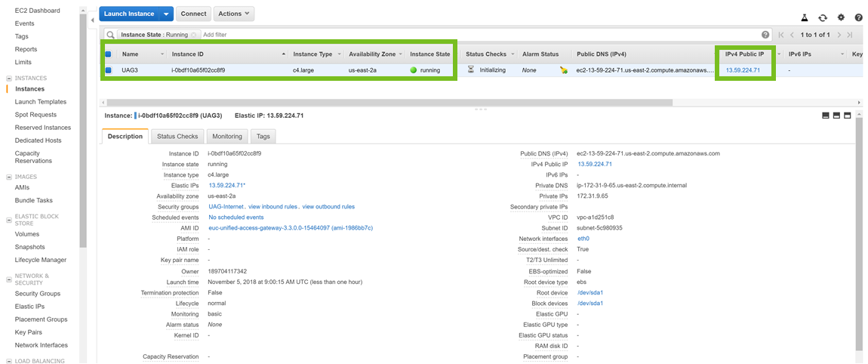Collapse the LOAD BALANCING section

[x=8, y=361]
